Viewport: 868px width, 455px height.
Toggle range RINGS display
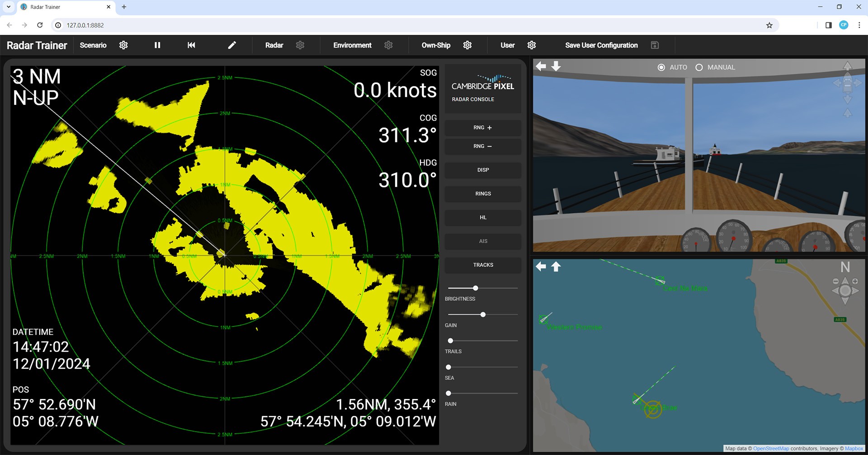coord(482,193)
